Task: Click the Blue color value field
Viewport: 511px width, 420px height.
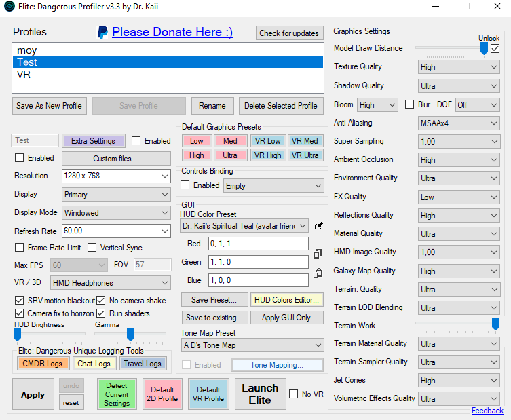Action: click(x=259, y=280)
